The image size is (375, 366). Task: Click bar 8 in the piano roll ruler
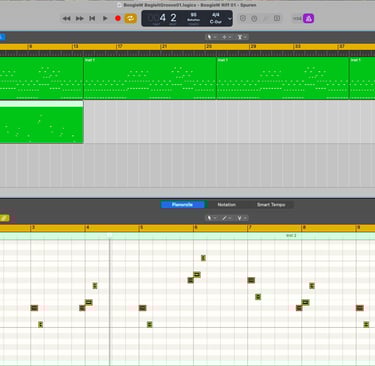coord(304,228)
